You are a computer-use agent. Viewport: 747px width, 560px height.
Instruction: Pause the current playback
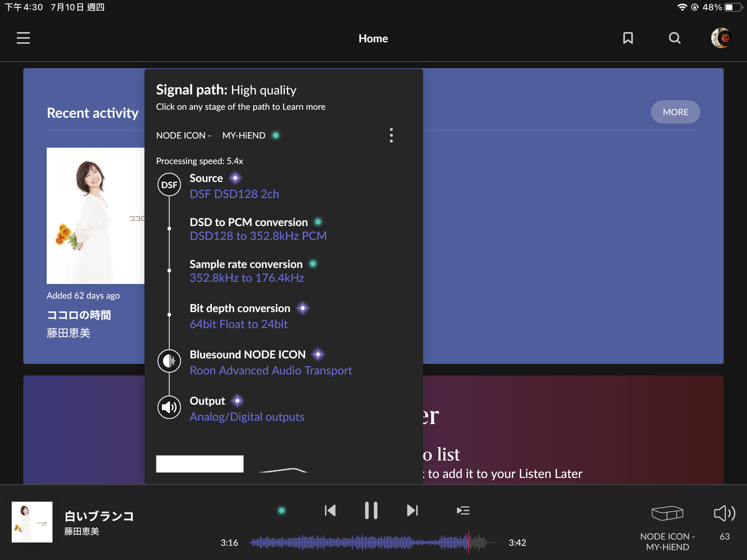(371, 510)
